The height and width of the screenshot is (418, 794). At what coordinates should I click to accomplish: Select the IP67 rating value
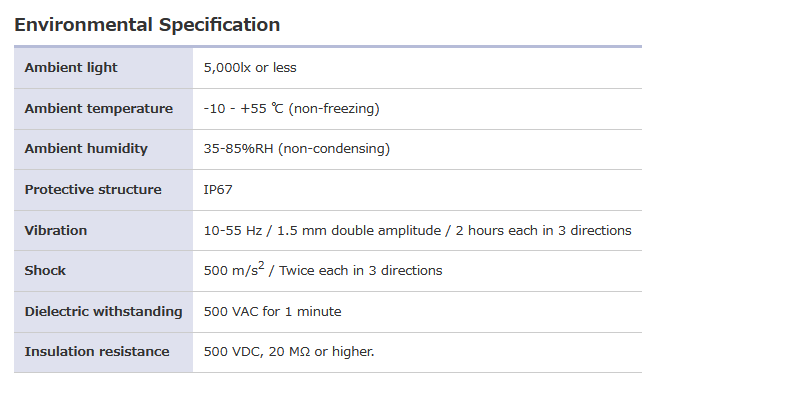coord(219,190)
